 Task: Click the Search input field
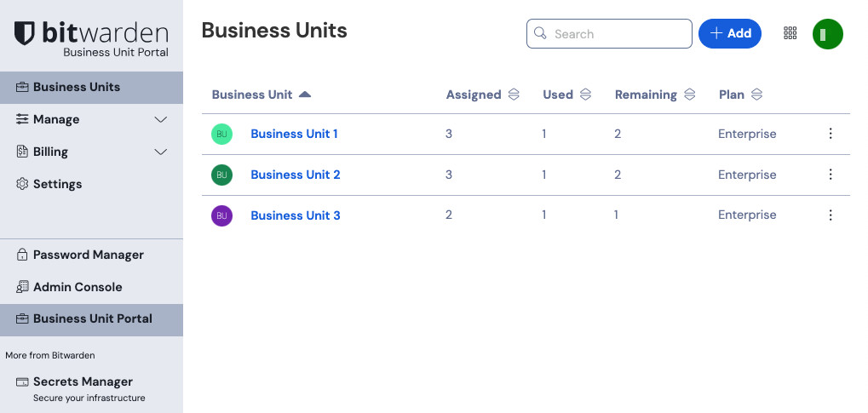coord(618,34)
